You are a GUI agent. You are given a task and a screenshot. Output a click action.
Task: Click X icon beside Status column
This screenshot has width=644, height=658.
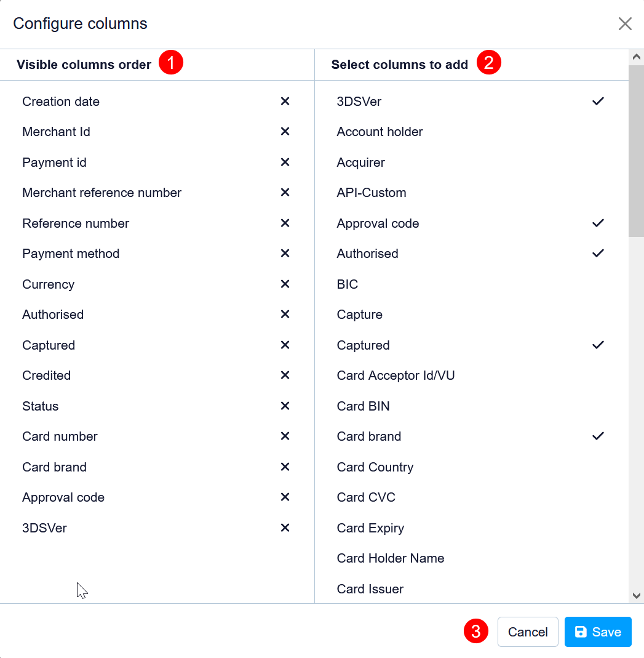pyautogui.click(x=285, y=406)
